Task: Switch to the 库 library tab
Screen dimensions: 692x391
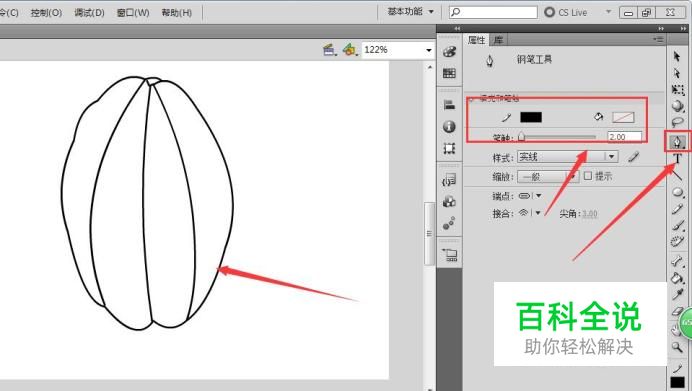Action: point(499,40)
